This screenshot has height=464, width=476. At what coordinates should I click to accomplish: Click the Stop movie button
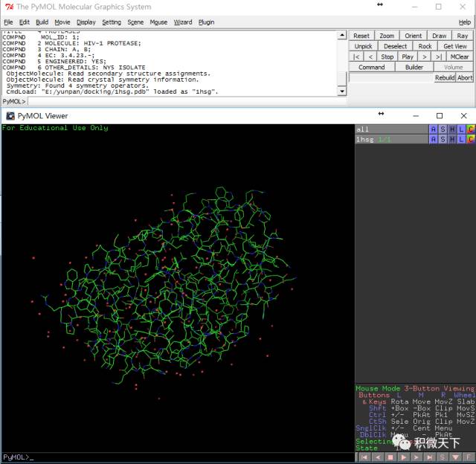[x=387, y=57]
